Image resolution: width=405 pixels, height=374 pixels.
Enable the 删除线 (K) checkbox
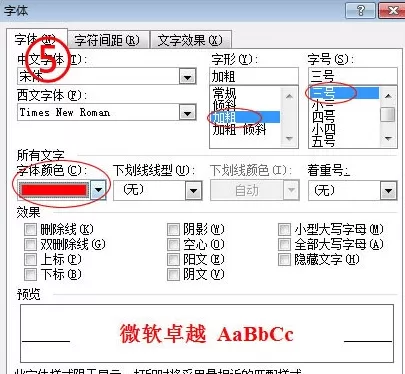coord(30,229)
